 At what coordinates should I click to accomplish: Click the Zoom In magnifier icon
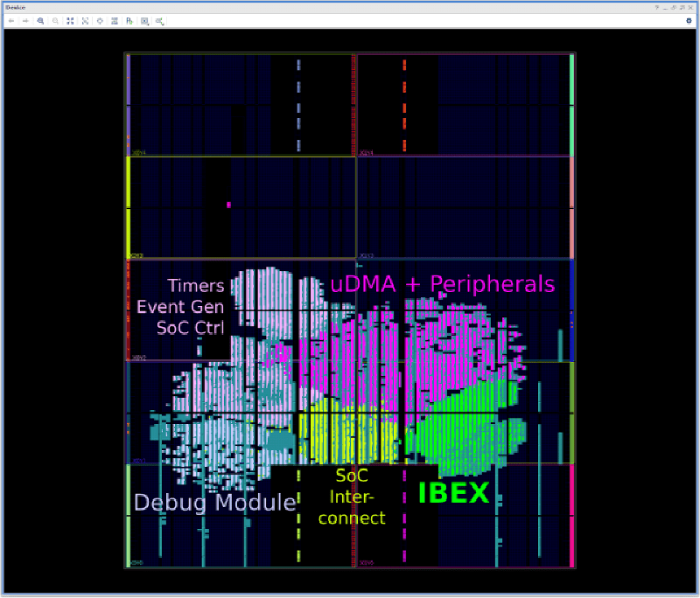click(40, 19)
